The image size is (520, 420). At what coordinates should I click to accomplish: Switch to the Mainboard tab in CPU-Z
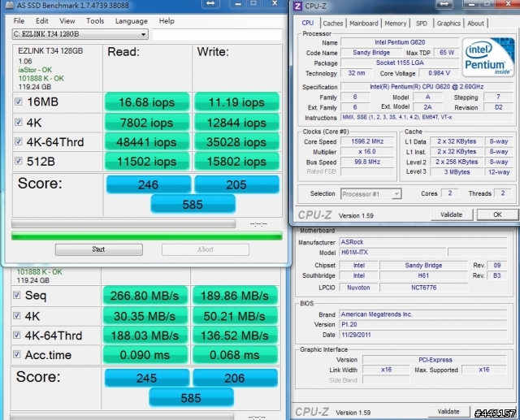click(363, 24)
